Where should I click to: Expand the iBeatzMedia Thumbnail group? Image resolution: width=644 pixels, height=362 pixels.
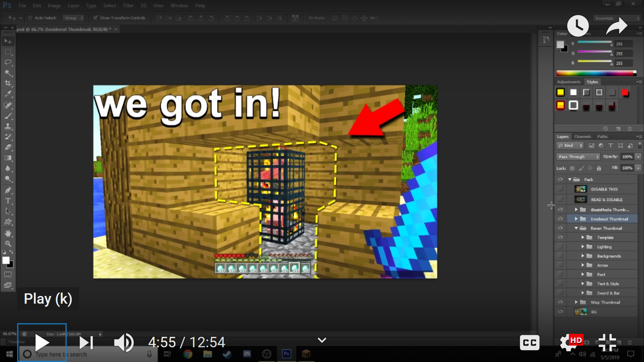[576, 209]
